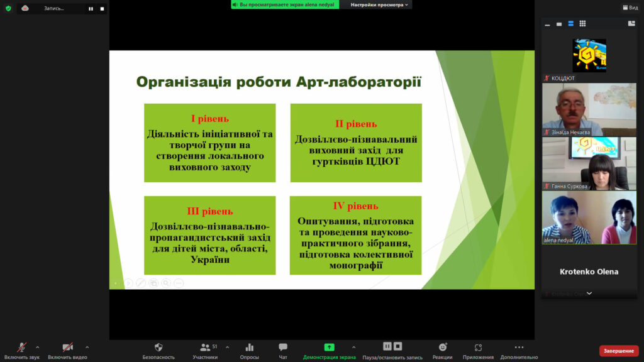The image size is (644, 362).
Task: Click the red Завершение end button
Action: (619, 351)
